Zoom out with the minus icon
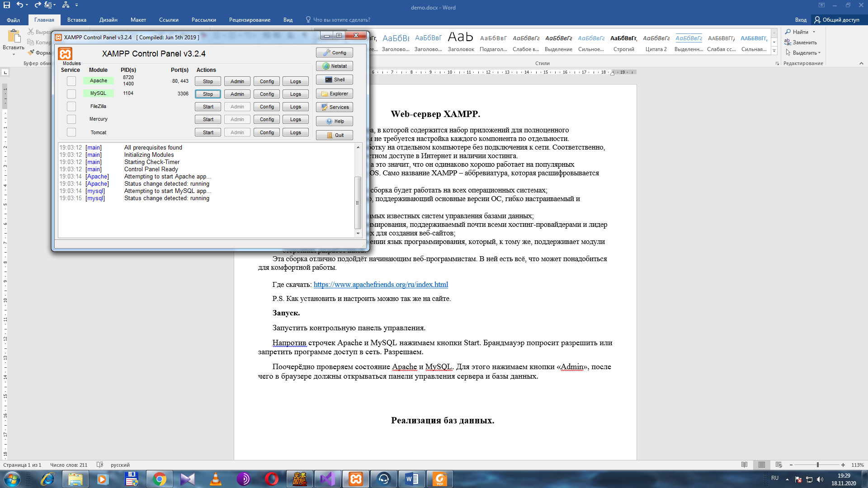Viewport: 868px width, 488px height. (791, 465)
